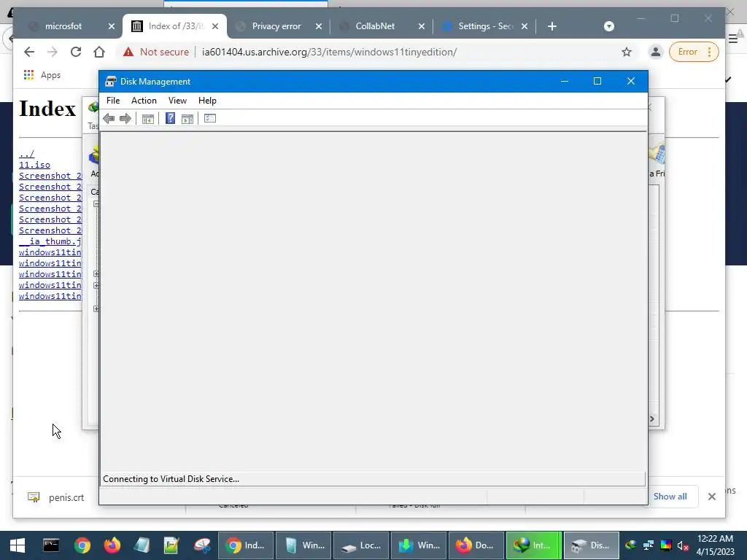The image size is (747, 560).
Task: Launch Command Prompt from the taskbar
Action: coord(51,545)
